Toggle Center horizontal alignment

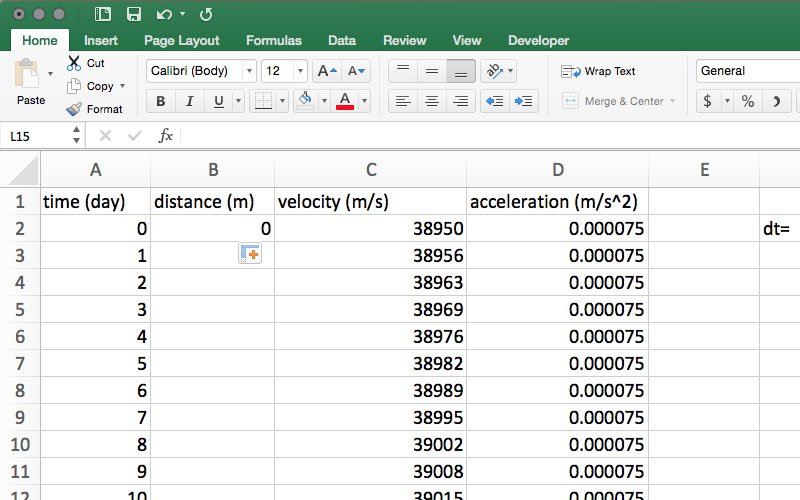[x=432, y=101]
